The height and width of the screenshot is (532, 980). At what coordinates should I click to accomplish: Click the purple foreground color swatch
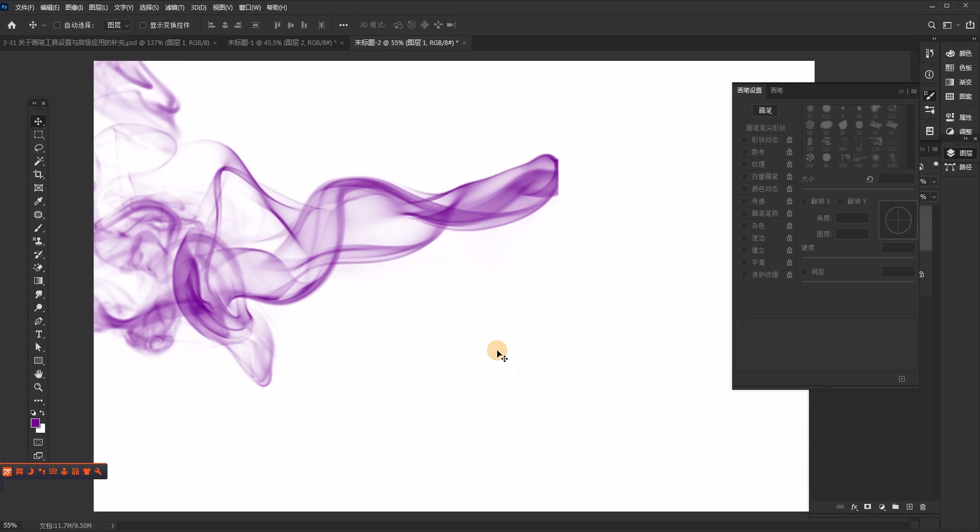tap(35, 423)
